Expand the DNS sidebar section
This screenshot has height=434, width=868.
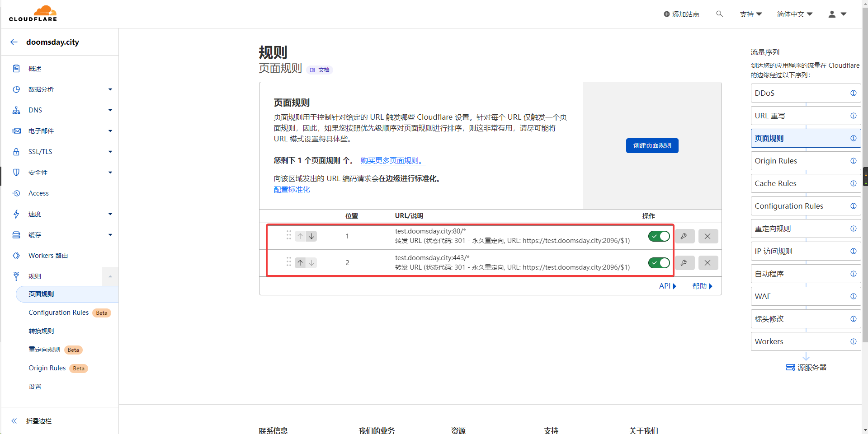(110, 110)
